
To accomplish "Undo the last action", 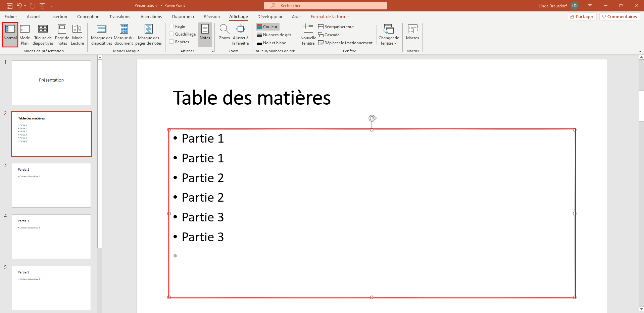I will pyautogui.click(x=19, y=6).
